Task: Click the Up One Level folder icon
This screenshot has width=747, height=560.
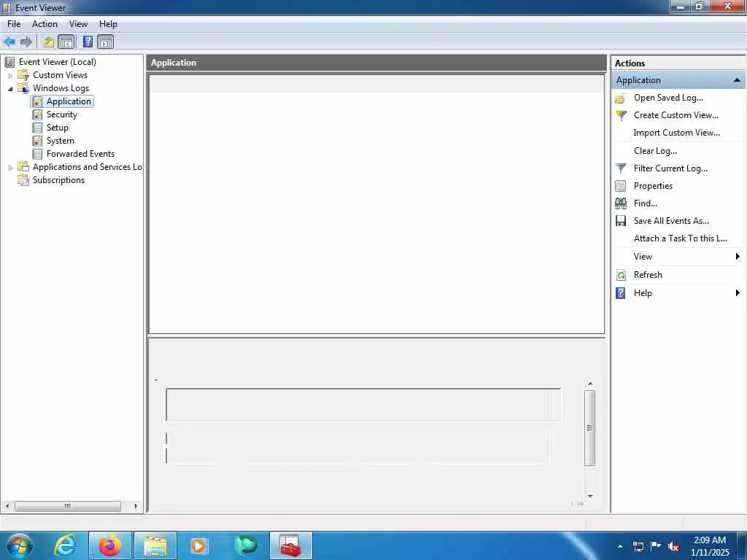Action: pyautogui.click(x=49, y=42)
